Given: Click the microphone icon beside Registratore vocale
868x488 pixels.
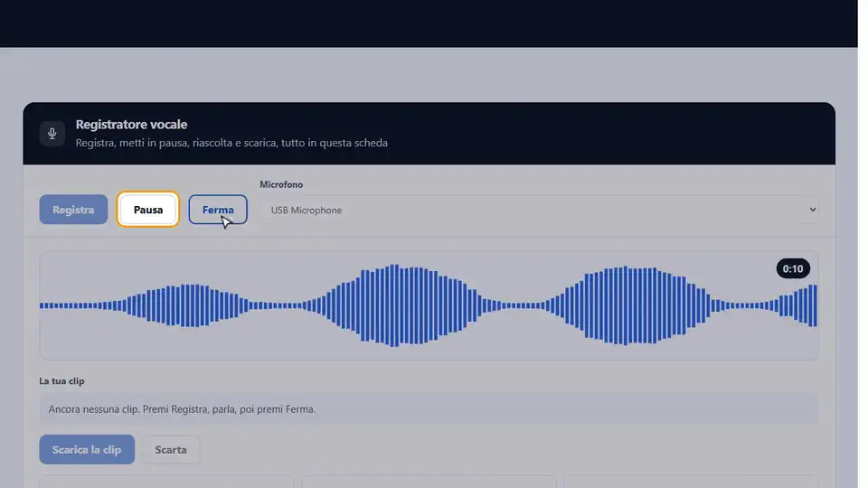Looking at the screenshot, I should coord(52,134).
